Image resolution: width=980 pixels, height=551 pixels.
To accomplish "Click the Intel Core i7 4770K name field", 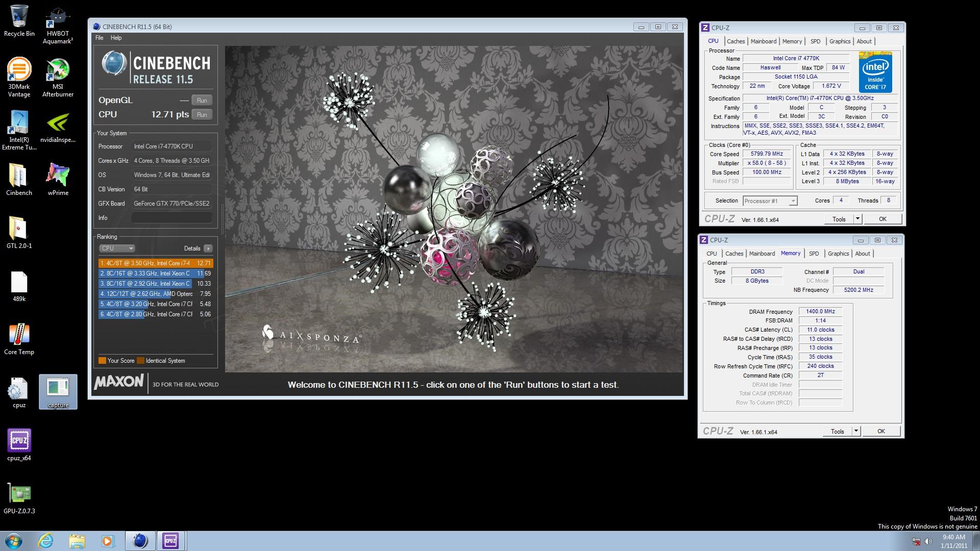I will [796, 58].
